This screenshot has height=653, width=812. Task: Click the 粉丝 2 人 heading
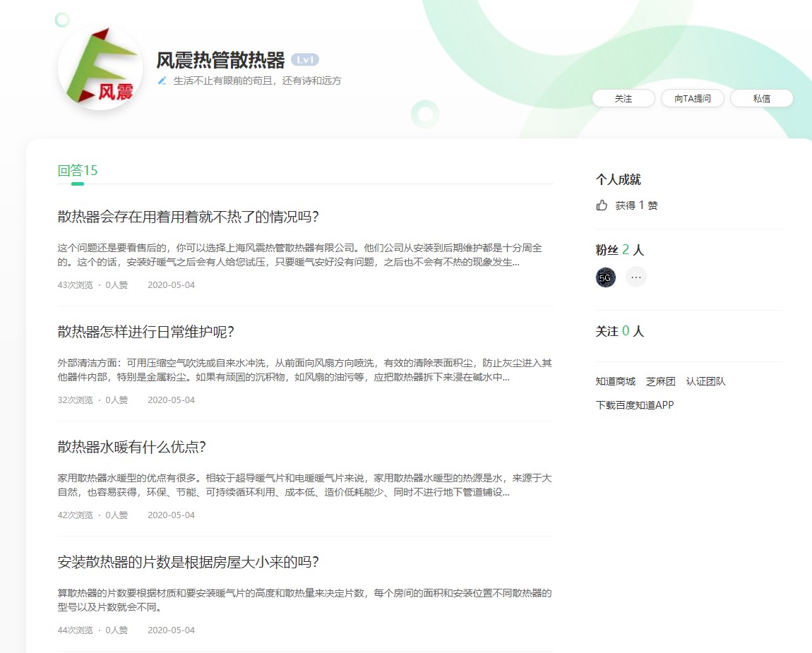pyautogui.click(x=619, y=250)
